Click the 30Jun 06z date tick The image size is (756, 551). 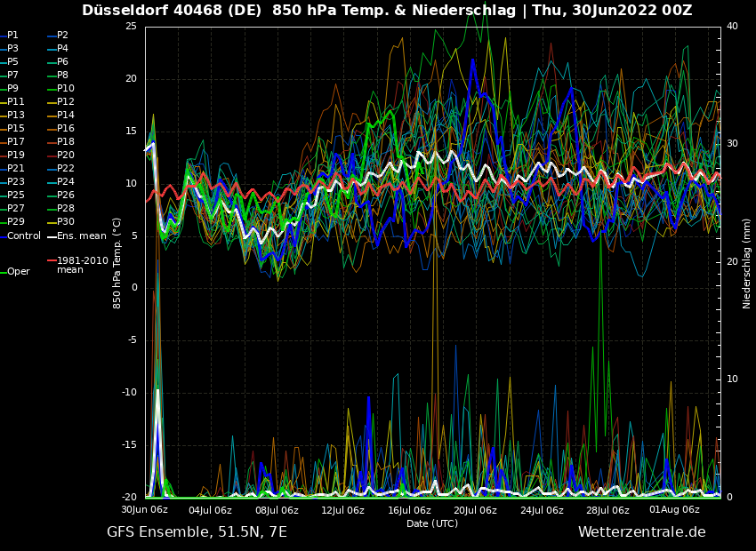(145, 510)
